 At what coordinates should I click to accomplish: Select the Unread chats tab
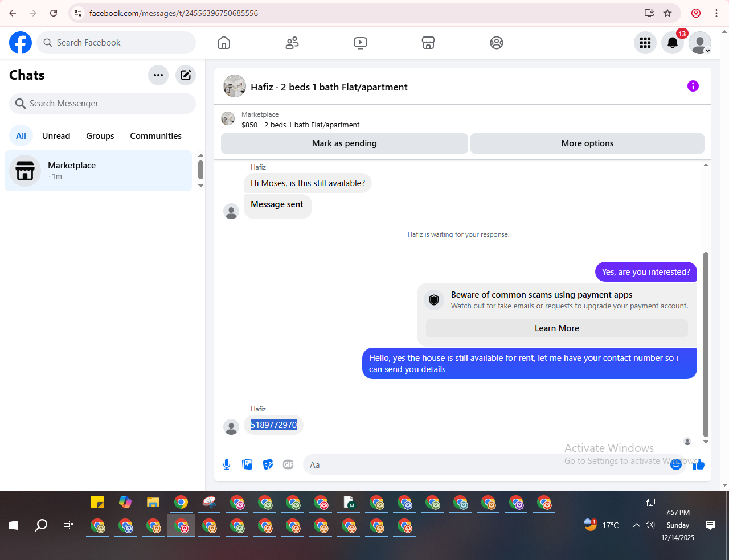point(56,136)
